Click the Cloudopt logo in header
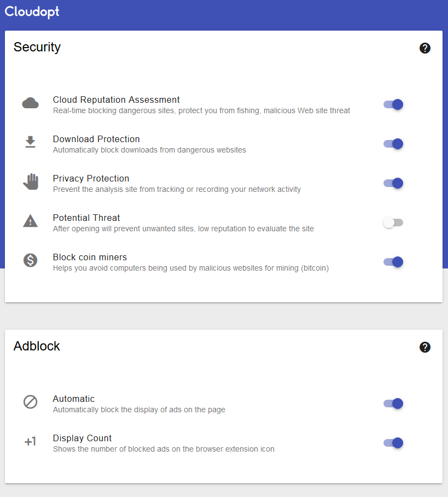The height and width of the screenshot is (497, 448). click(x=32, y=11)
